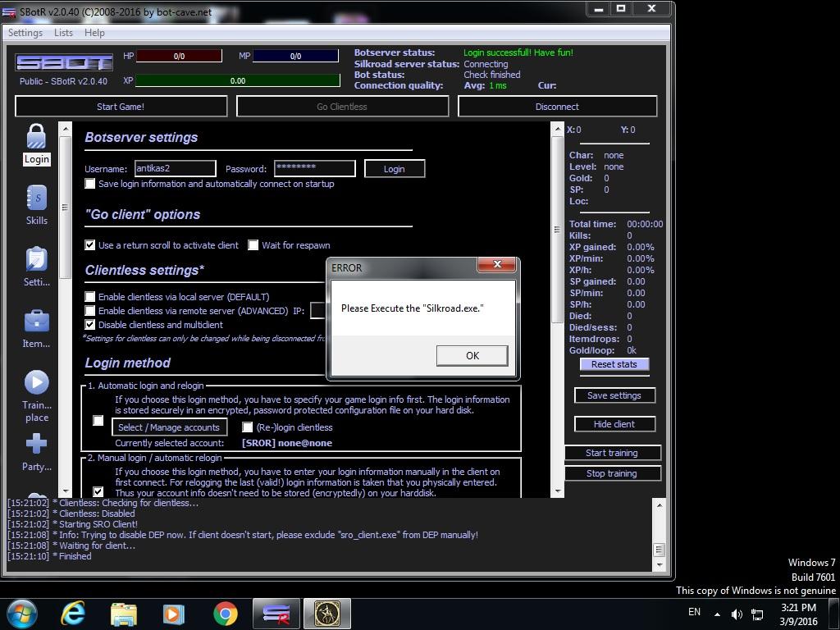Click the settings panel scrollbar up arrow

[x=557, y=129]
